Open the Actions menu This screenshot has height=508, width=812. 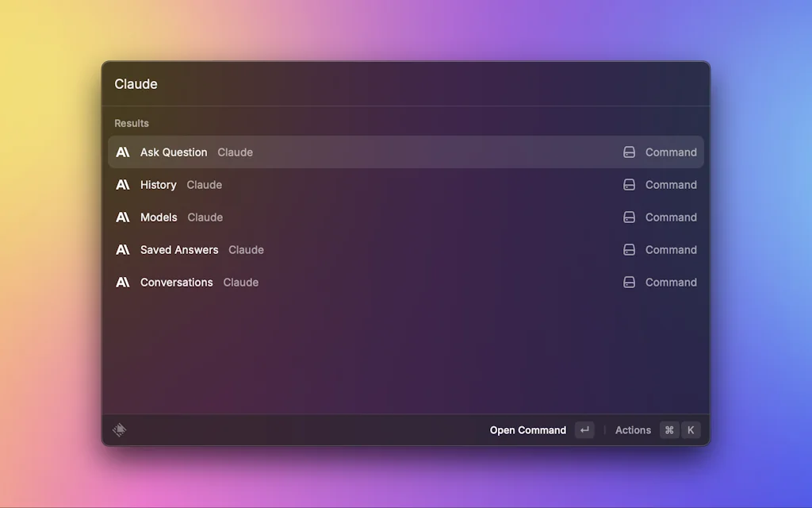click(x=633, y=429)
